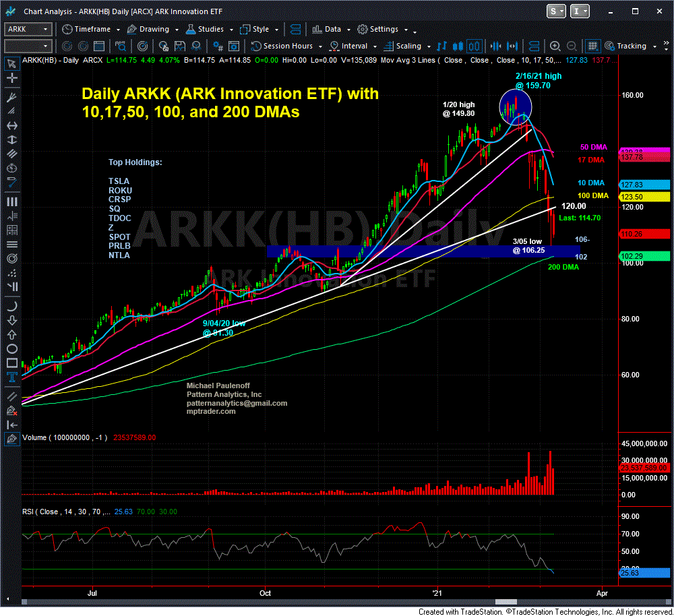Screen dimensions: 674x616
Task: Select the Text drawing tool
Action: click(11, 377)
